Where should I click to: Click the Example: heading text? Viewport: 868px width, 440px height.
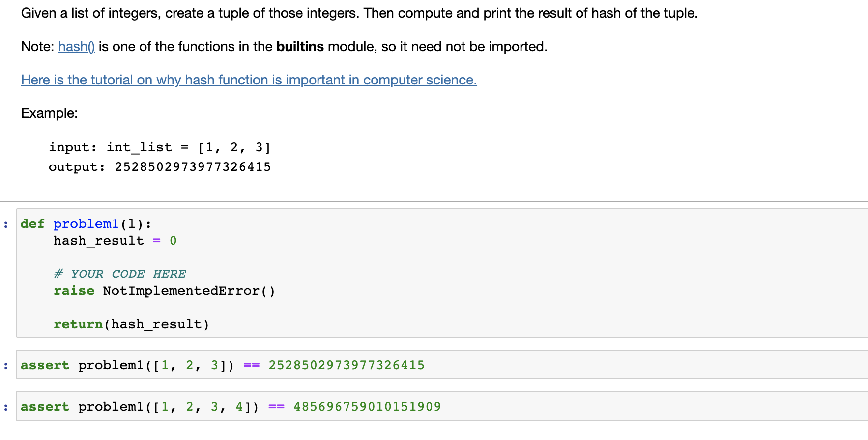tap(49, 113)
